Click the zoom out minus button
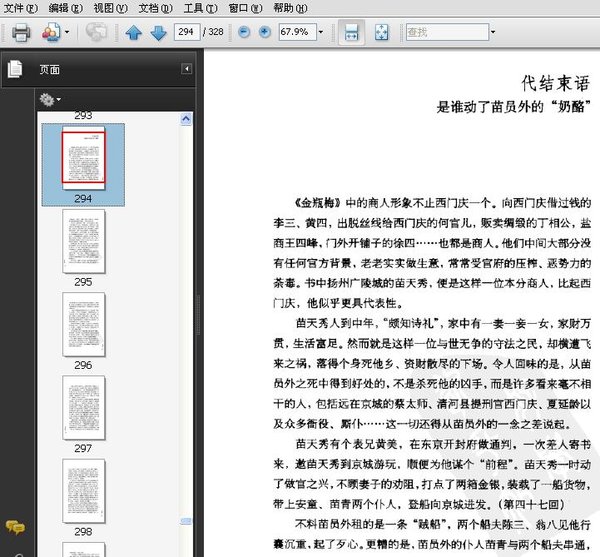The width and height of the screenshot is (600, 557). coord(244,33)
